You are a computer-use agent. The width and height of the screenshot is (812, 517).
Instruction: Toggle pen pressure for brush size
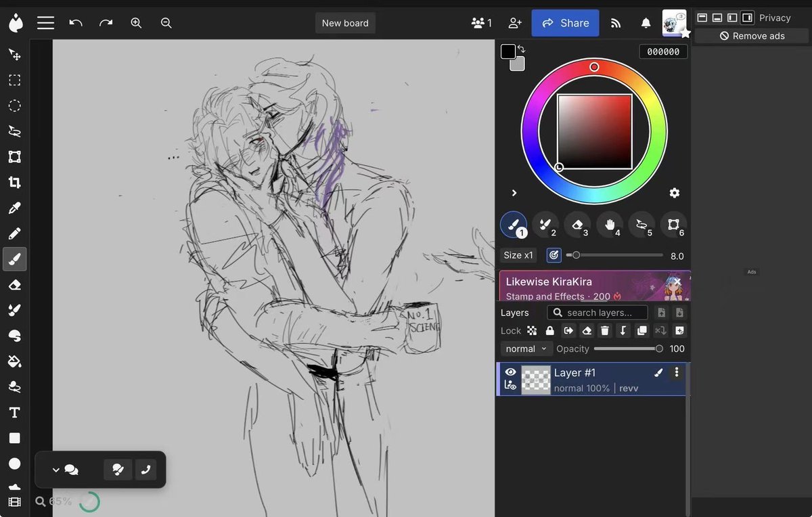554,255
